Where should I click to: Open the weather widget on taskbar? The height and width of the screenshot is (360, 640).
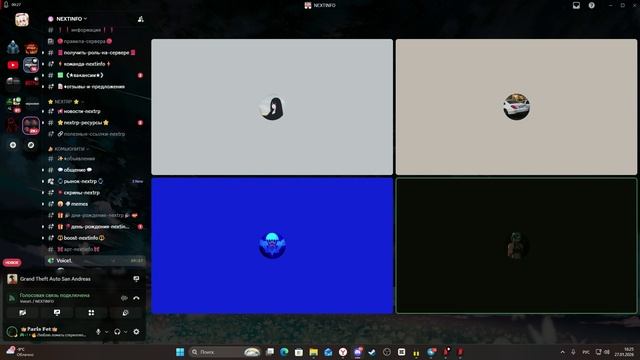[20, 352]
